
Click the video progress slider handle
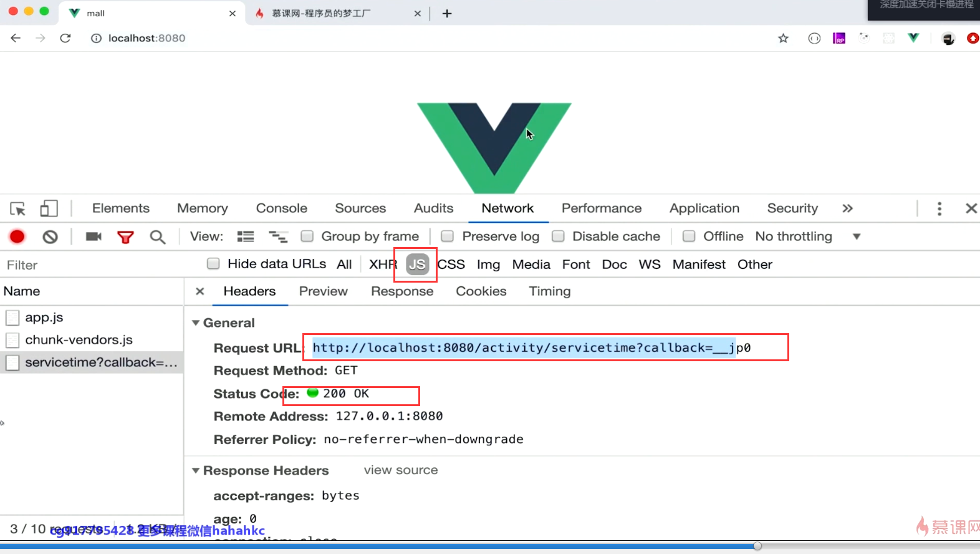tap(757, 546)
